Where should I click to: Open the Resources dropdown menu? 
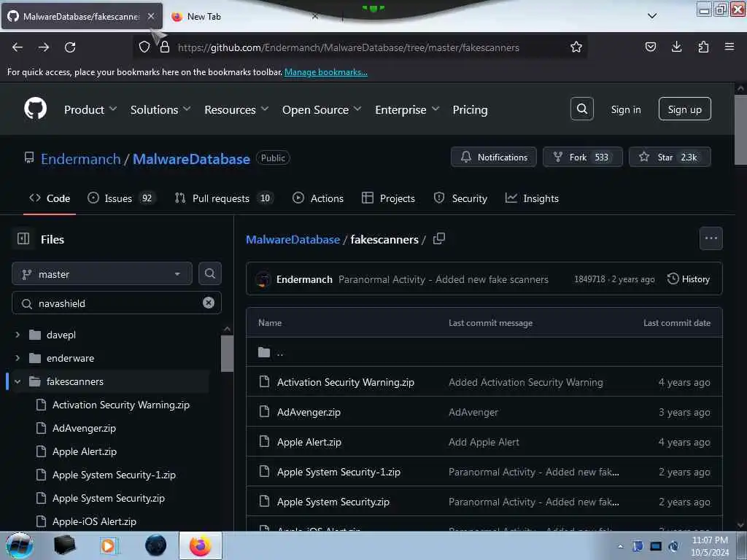pos(236,109)
